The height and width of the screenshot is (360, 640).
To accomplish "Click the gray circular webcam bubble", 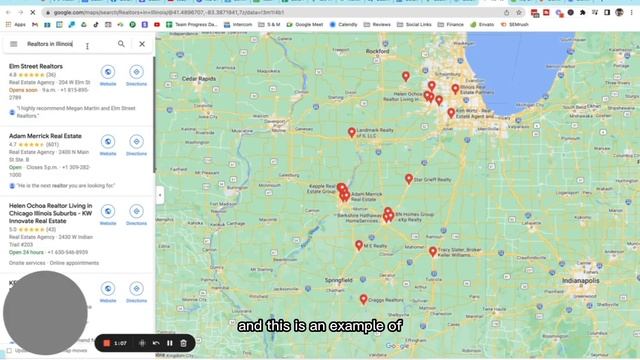I will tap(45, 313).
